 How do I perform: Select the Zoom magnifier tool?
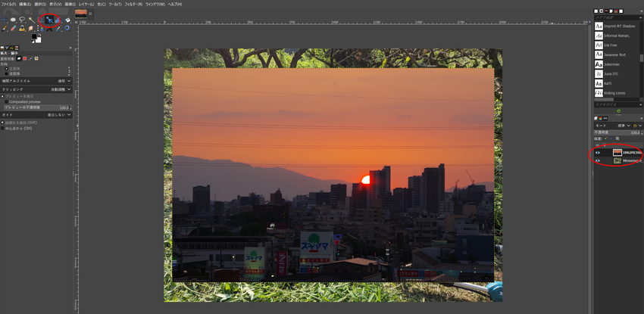click(x=67, y=28)
